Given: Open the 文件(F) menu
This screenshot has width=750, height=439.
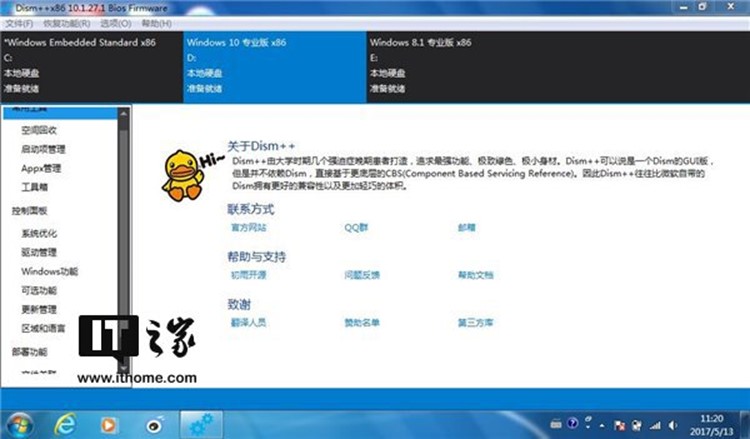Looking at the screenshot, I should (19, 22).
